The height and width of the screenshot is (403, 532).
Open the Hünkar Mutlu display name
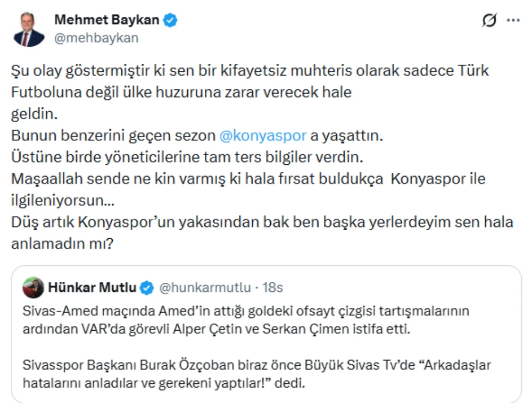coord(92,288)
